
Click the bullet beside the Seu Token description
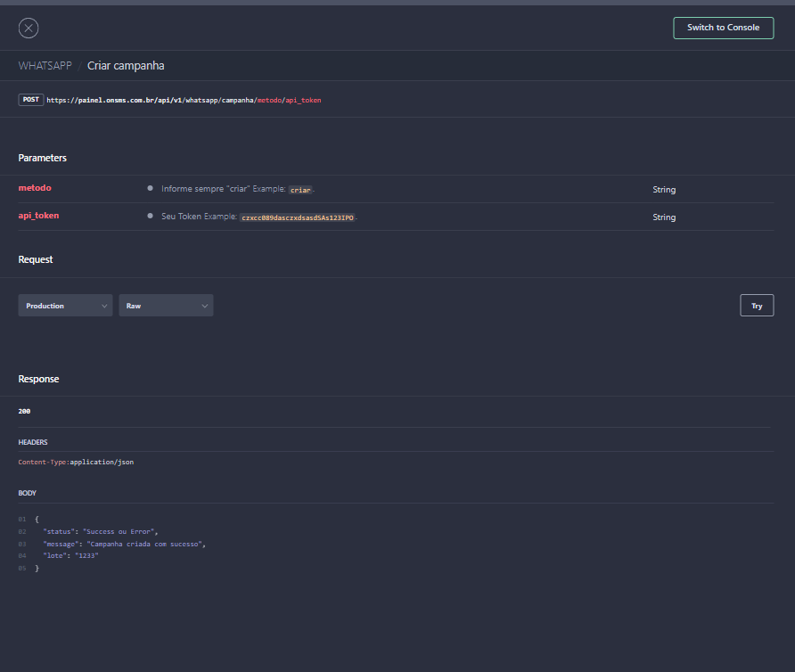(150, 217)
